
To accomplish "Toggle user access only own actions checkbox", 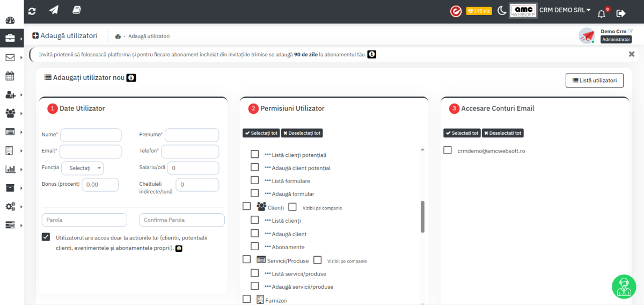I will pyautogui.click(x=46, y=237).
